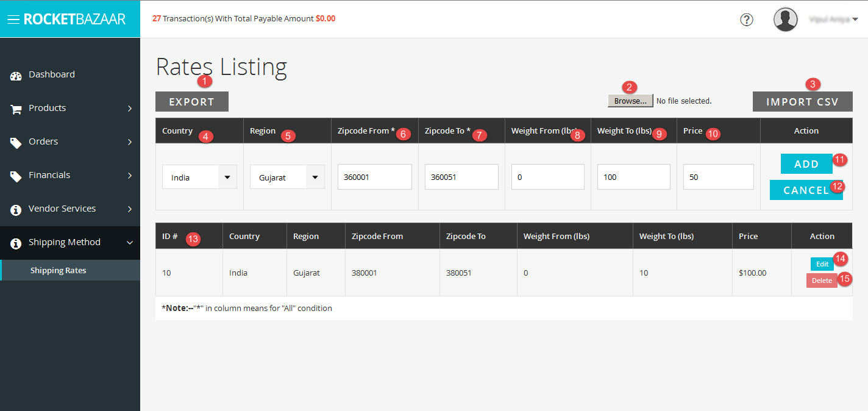Collapse the Shipping Method menu chevron
This screenshot has width=868, height=411.
click(130, 243)
